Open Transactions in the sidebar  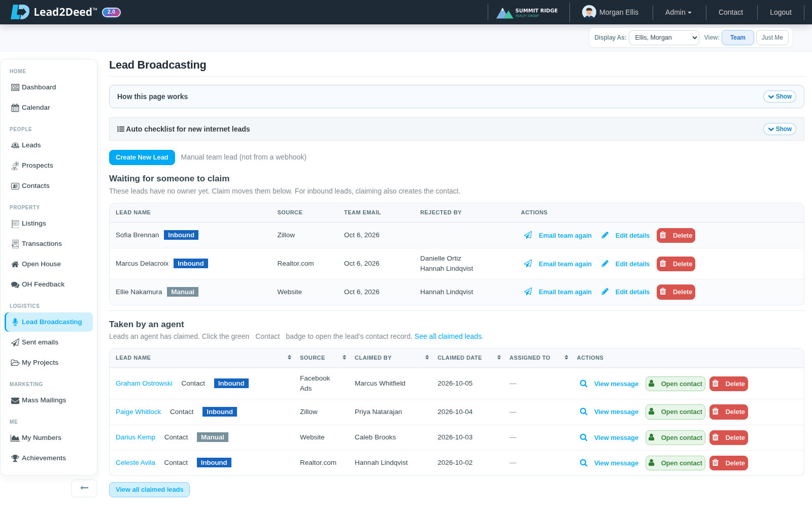49,244
